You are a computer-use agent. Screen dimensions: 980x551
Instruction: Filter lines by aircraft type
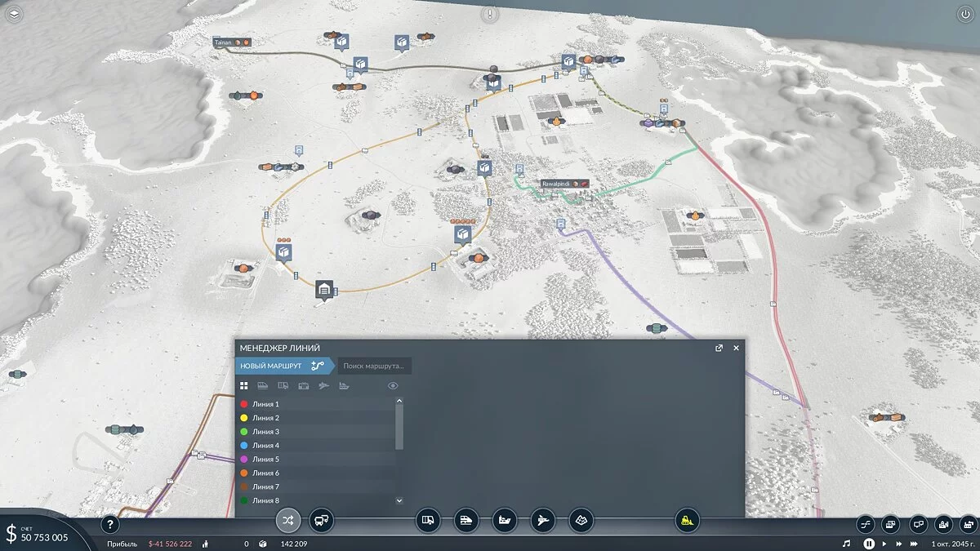(323, 385)
